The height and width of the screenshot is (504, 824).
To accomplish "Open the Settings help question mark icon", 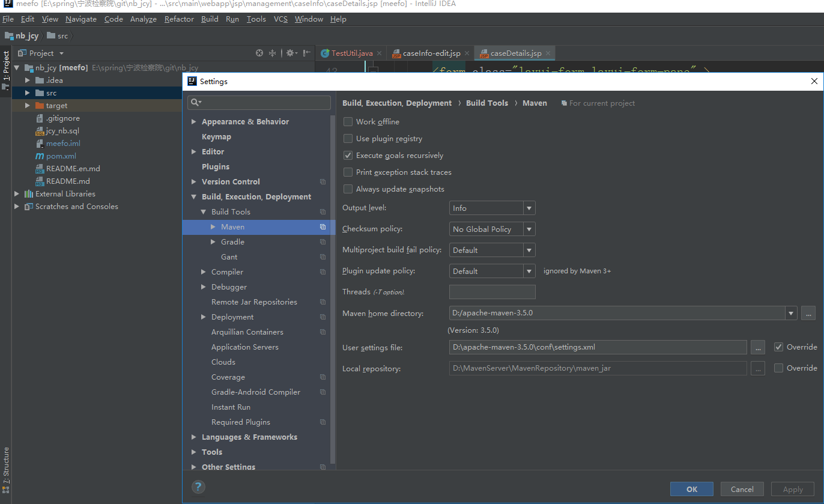I will tap(198, 487).
